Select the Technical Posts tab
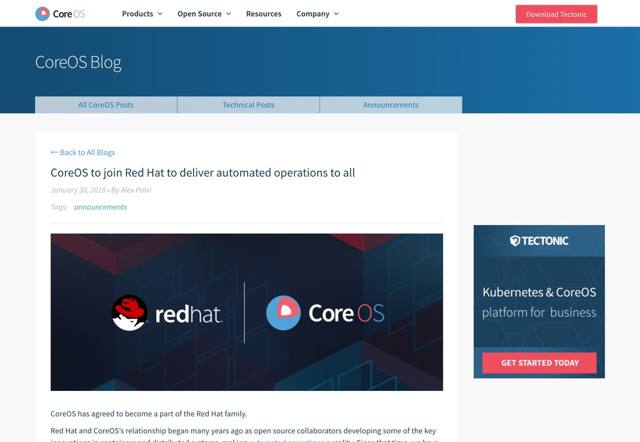This screenshot has height=442, width=640. click(x=248, y=105)
